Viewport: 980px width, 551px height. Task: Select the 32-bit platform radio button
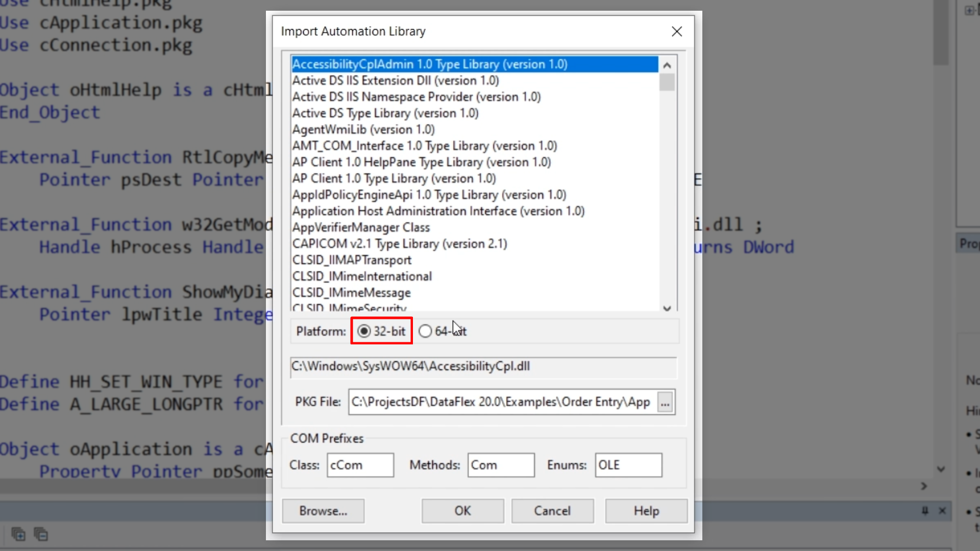pos(364,331)
